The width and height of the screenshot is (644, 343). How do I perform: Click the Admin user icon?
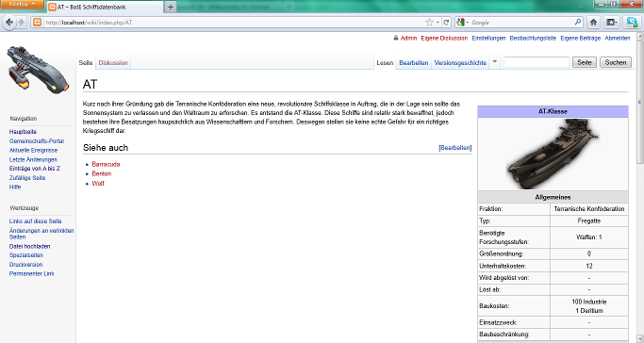tap(396, 38)
